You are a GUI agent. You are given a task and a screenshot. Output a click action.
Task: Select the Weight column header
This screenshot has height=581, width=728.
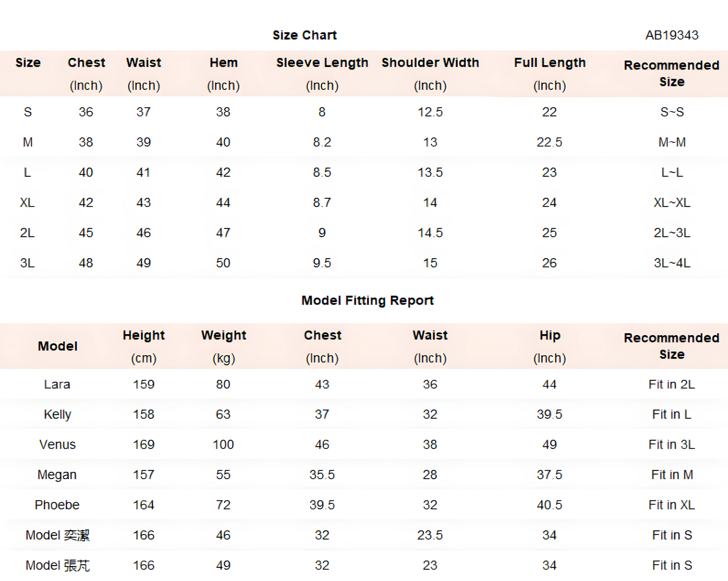(x=223, y=335)
